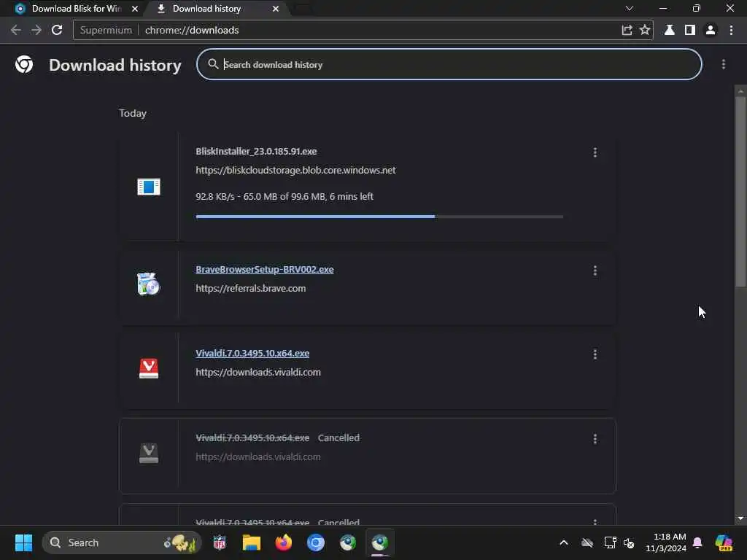Select the Download history tab
Image resolution: width=747 pixels, height=560 pixels.
(207, 9)
